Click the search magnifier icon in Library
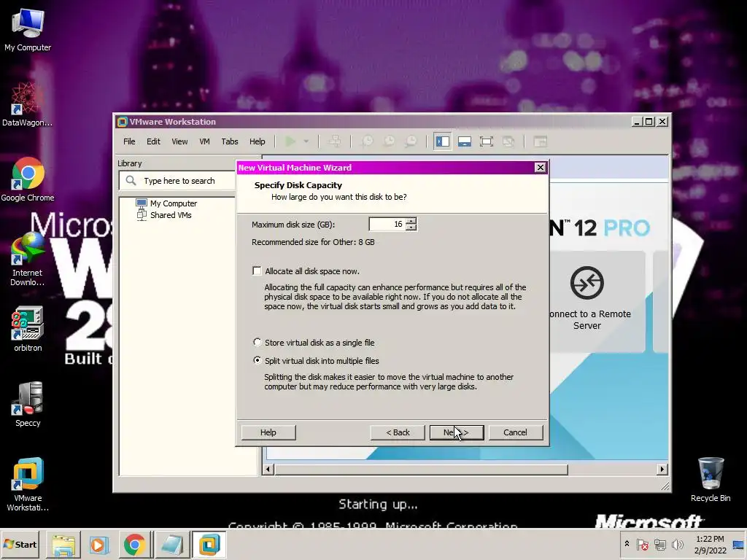 pyautogui.click(x=131, y=181)
